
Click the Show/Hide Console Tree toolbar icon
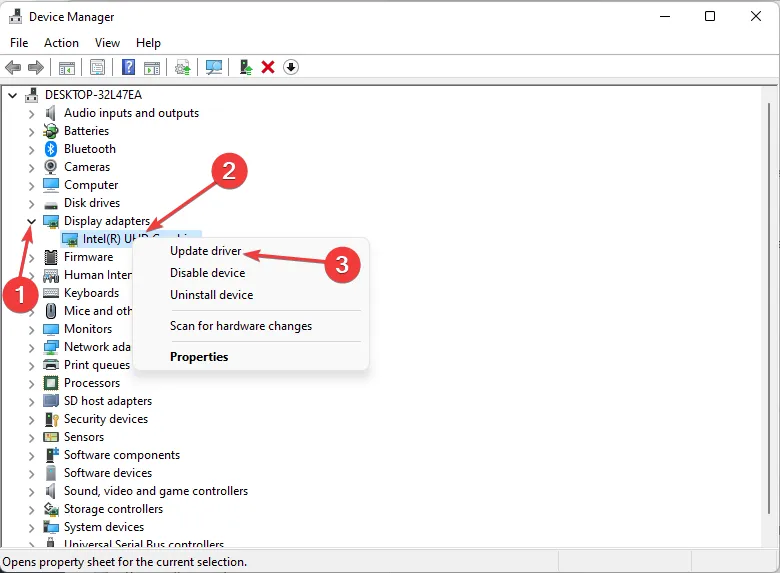tap(67, 68)
